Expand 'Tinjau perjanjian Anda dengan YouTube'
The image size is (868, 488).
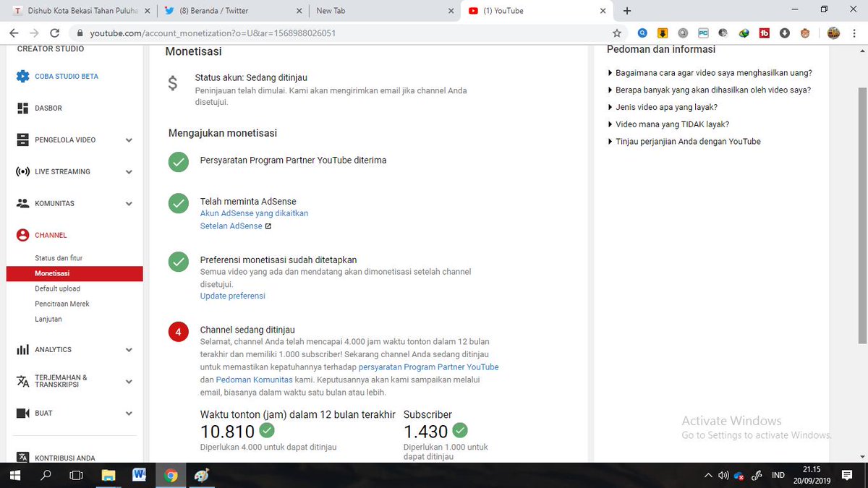pos(684,142)
